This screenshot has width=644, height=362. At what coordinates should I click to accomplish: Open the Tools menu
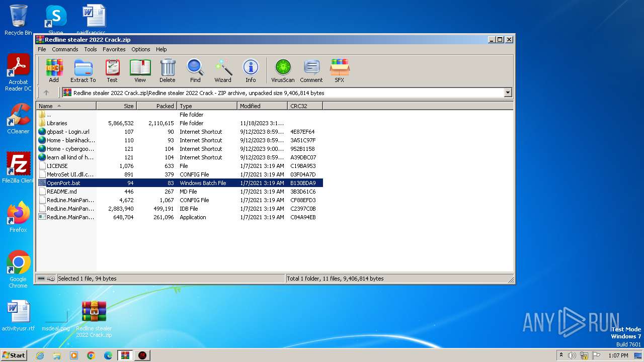pos(91,49)
